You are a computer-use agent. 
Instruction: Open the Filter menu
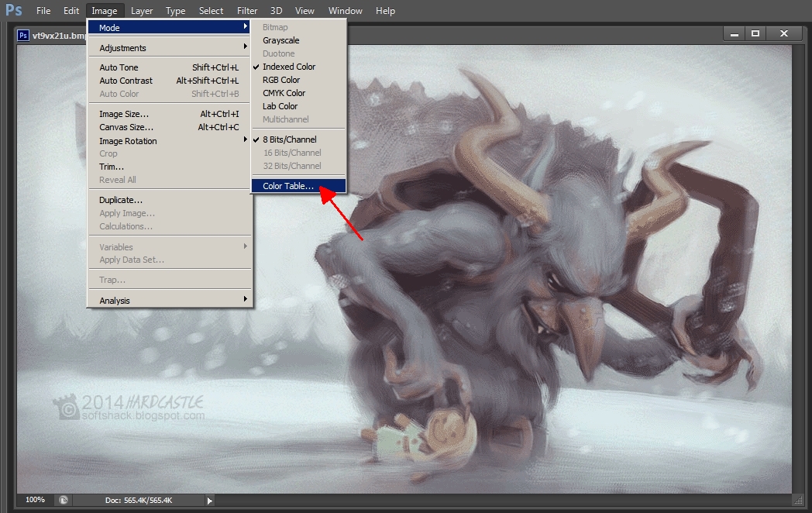(247, 10)
